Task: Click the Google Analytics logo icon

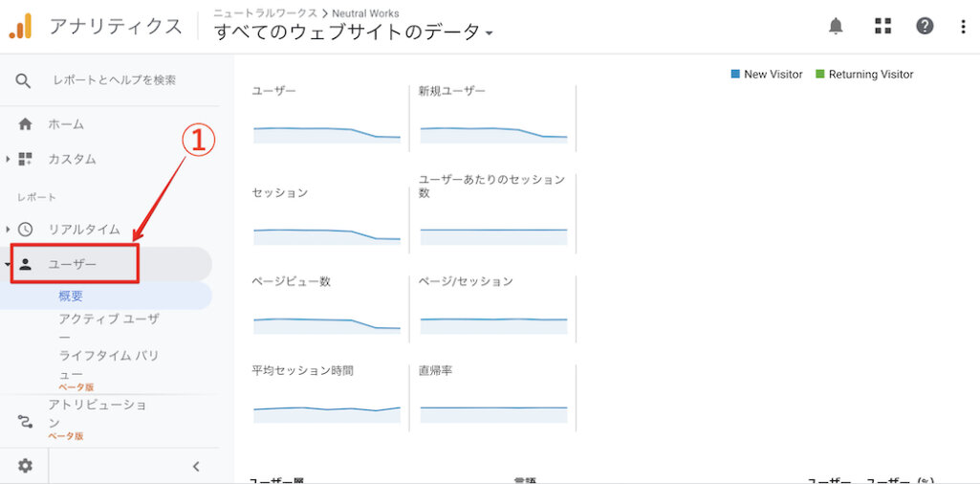Action: 21,26
